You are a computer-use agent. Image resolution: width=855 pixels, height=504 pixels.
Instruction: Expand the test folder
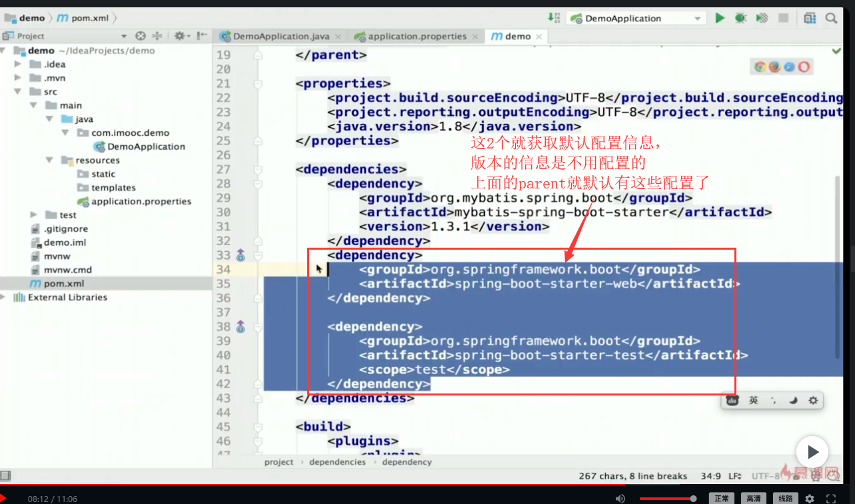coord(33,215)
